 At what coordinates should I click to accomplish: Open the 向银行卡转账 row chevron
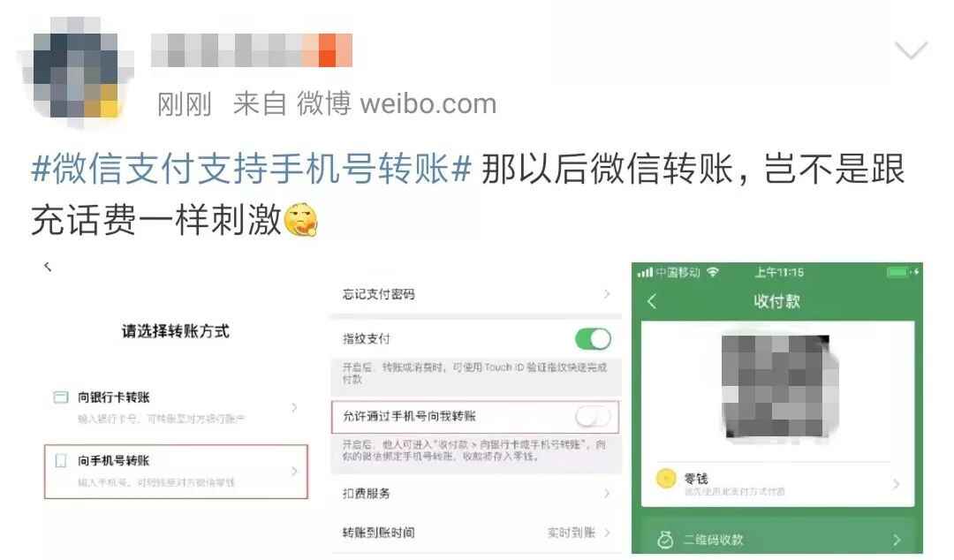pos(294,407)
